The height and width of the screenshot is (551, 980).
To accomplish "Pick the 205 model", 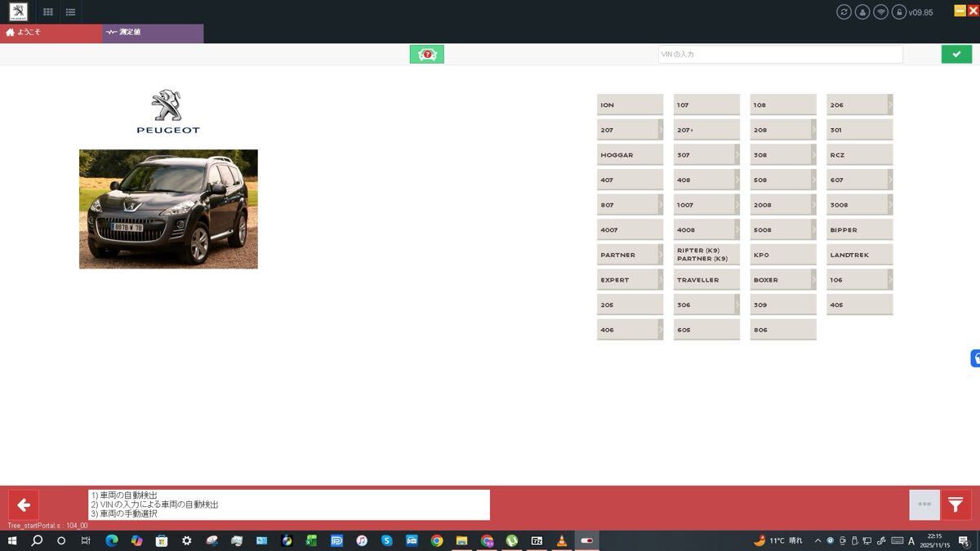I will pyautogui.click(x=630, y=305).
